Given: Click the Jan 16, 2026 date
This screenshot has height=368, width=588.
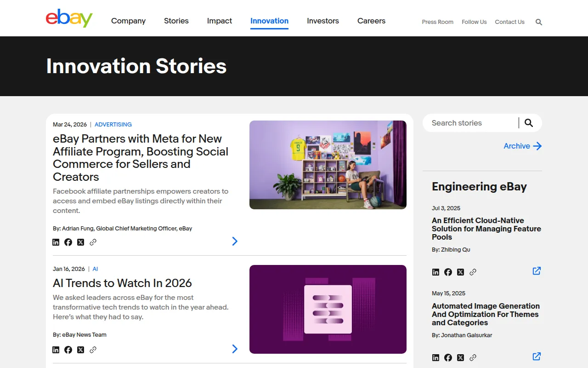Looking at the screenshot, I should pos(69,269).
